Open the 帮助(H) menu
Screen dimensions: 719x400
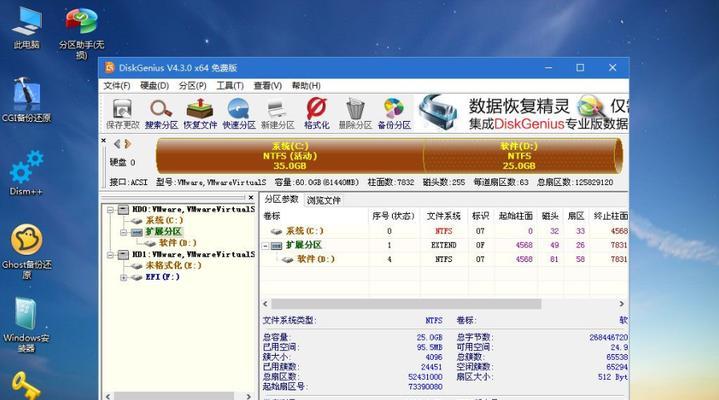click(306, 86)
